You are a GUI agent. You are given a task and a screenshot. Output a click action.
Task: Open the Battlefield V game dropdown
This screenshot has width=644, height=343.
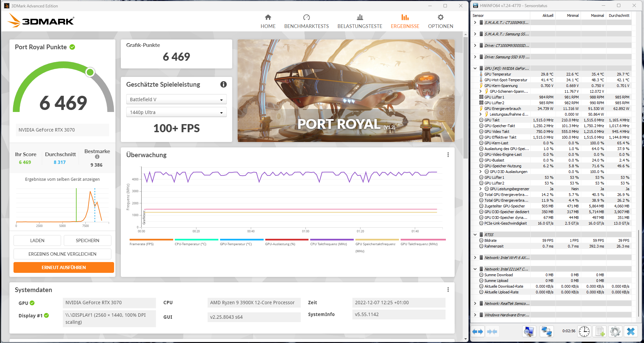click(177, 99)
